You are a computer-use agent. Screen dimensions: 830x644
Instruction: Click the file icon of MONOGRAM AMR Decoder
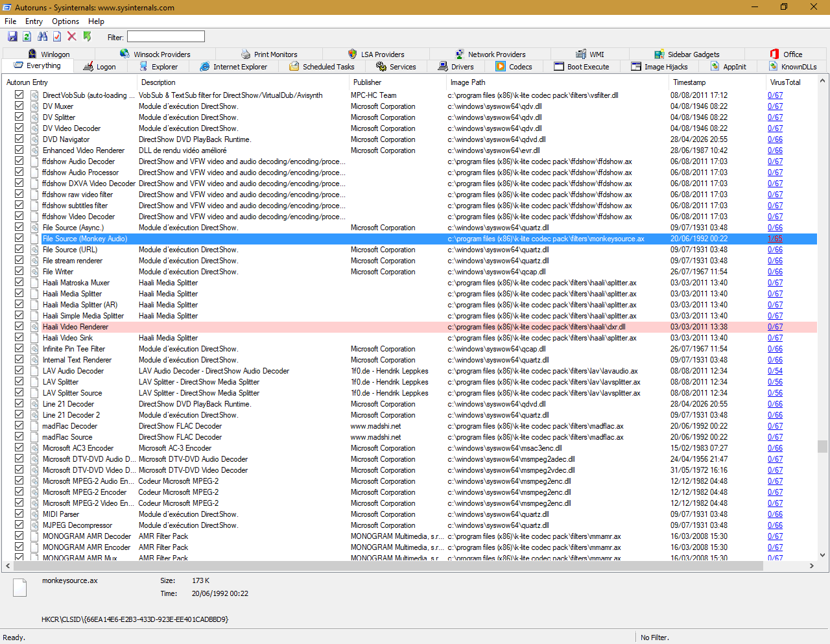(35, 536)
